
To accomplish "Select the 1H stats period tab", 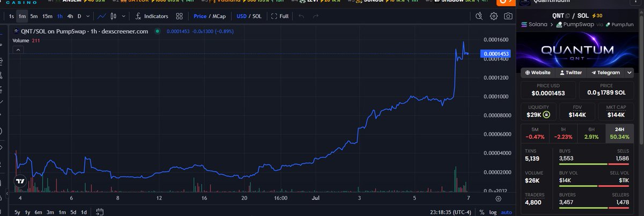I will (x=562, y=134).
